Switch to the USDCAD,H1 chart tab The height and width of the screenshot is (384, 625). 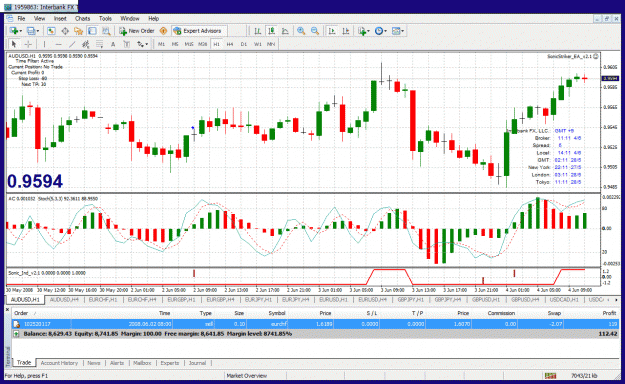[564, 299]
